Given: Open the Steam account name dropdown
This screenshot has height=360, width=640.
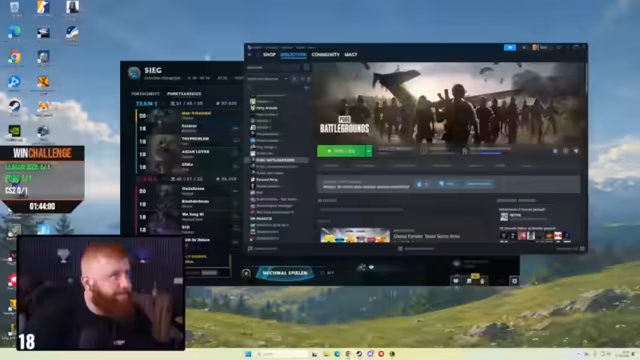Looking at the screenshot, I should click(x=543, y=47).
